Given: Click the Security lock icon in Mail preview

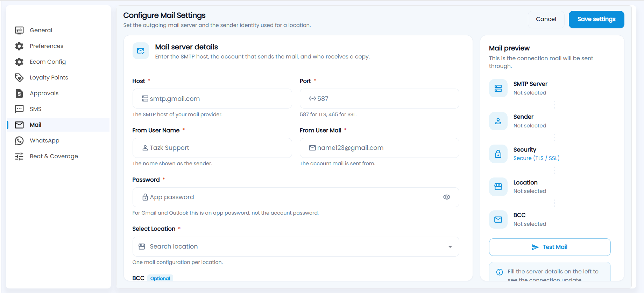Looking at the screenshot, I should (x=498, y=154).
